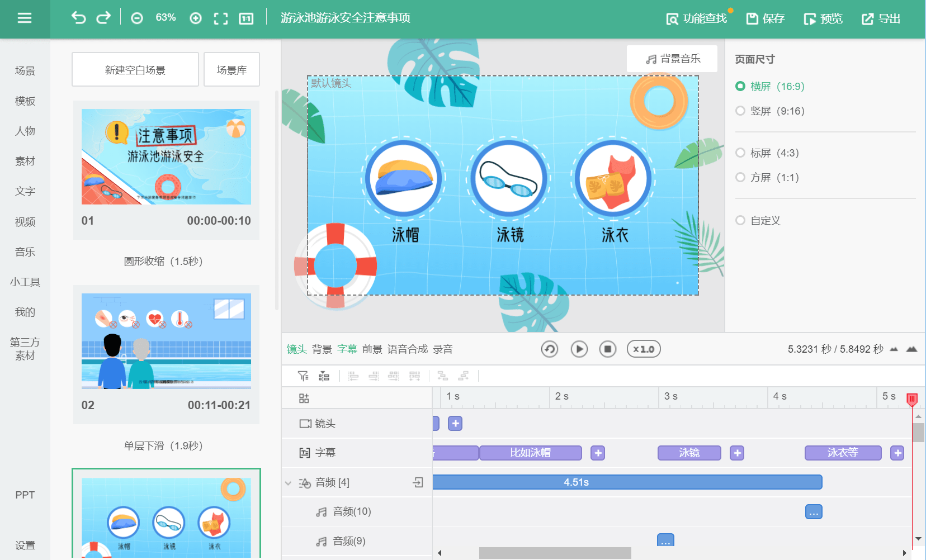This screenshot has height=560, width=926.
Task: Open the 场景库 (scene library)
Action: click(x=232, y=69)
